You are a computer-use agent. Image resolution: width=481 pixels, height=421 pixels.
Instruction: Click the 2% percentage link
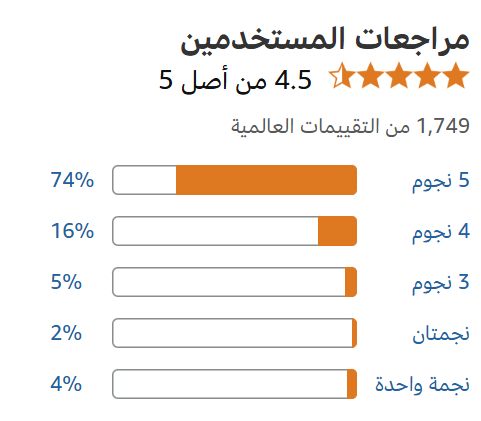(66, 333)
